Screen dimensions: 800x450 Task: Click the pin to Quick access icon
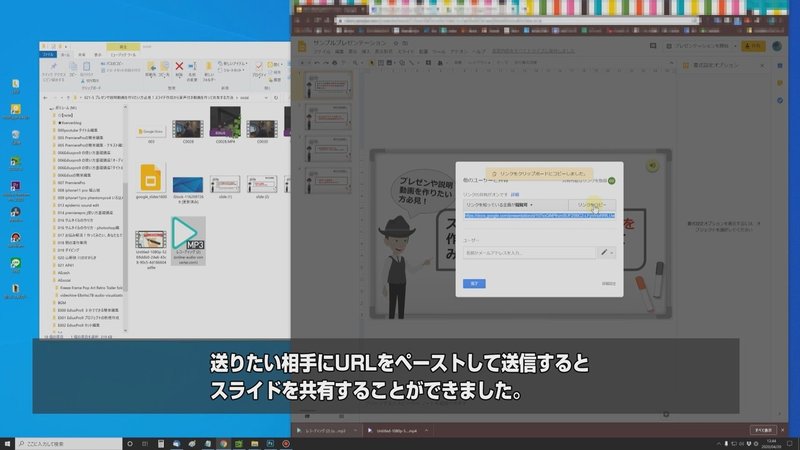point(54,67)
